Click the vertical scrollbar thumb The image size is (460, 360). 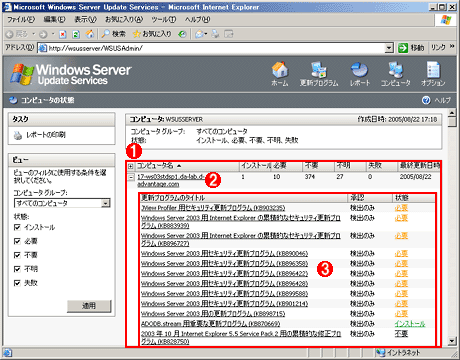pos(452,122)
